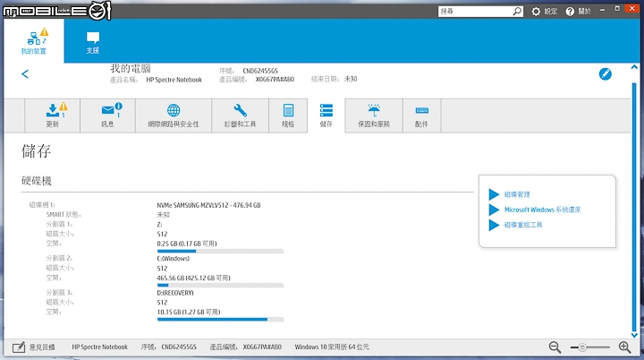
Task: Click the 意見回饋 feedback button
Action: (x=34, y=347)
